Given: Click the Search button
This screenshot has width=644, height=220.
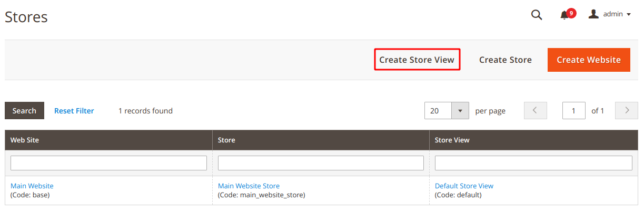Looking at the screenshot, I should (24, 111).
